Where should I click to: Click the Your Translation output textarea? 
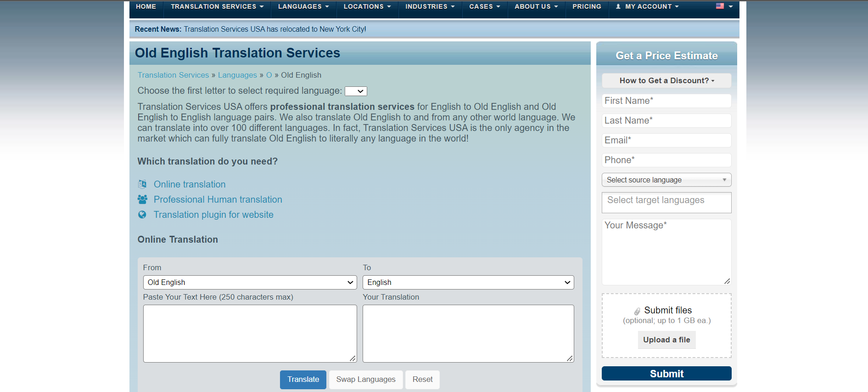[x=468, y=334]
